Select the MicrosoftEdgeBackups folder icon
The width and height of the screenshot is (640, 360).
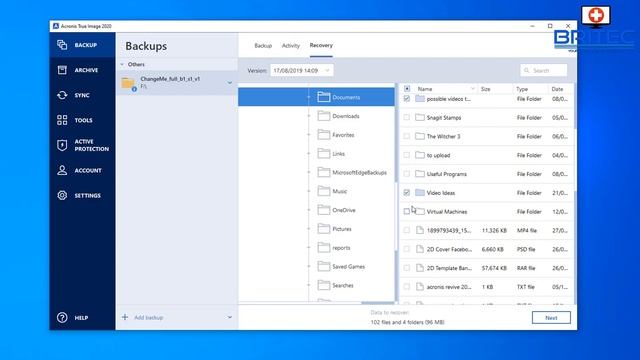coord(324,172)
